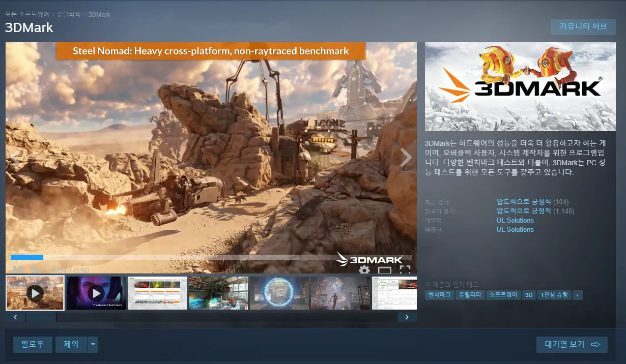Viewport: 626px width, 364px height.
Task: Select the 소프트웨어 tag
Action: [x=503, y=295]
